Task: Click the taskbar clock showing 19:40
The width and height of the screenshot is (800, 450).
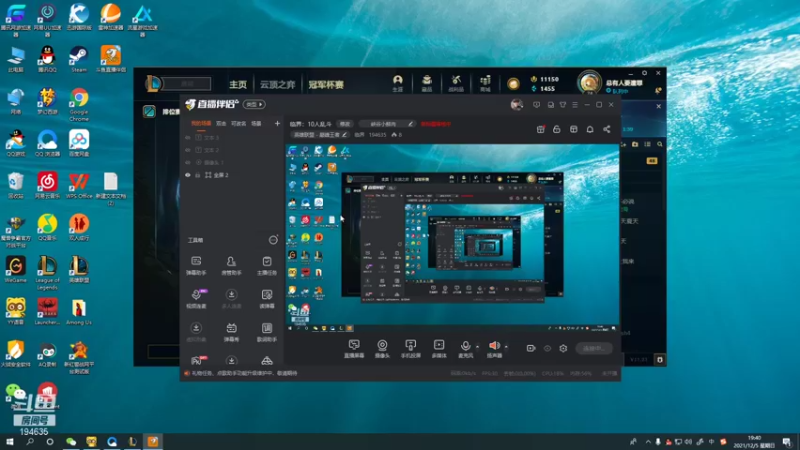Action: pyautogui.click(x=754, y=441)
